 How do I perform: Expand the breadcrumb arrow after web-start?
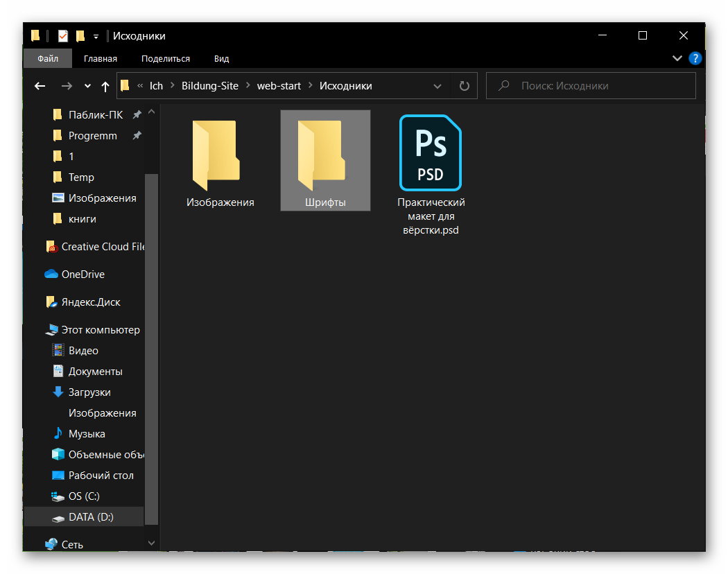click(x=310, y=85)
